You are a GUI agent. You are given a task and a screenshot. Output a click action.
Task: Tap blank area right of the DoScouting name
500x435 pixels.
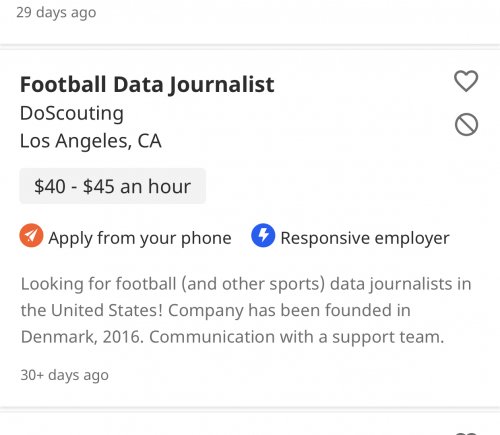click(x=283, y=113)
